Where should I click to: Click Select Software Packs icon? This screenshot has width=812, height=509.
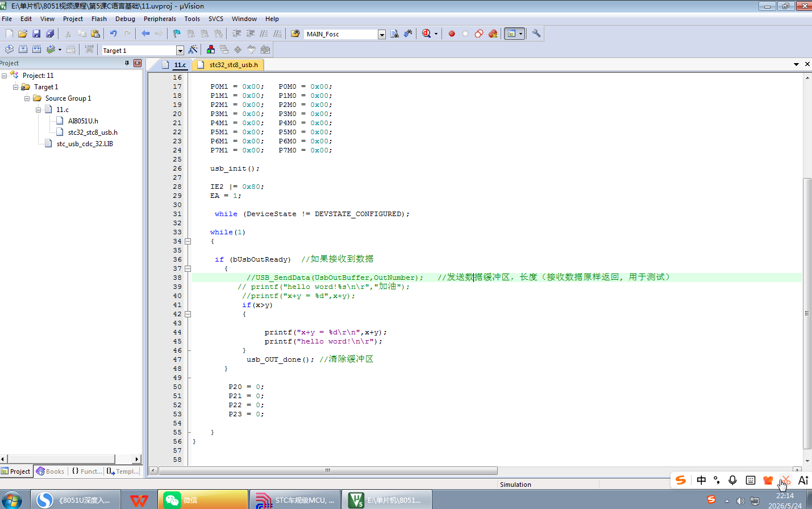pos(251,49)
